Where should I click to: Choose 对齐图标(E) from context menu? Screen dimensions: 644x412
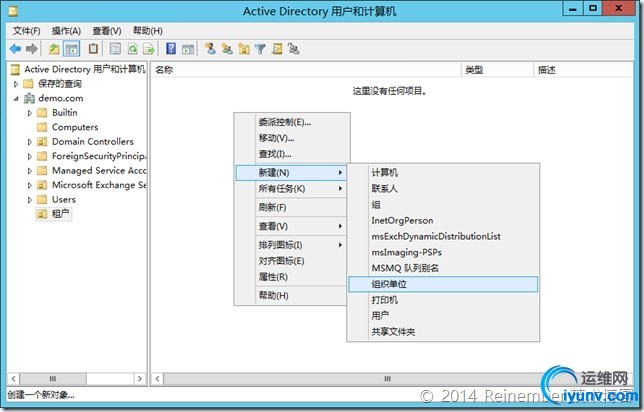tap(291, 261)
